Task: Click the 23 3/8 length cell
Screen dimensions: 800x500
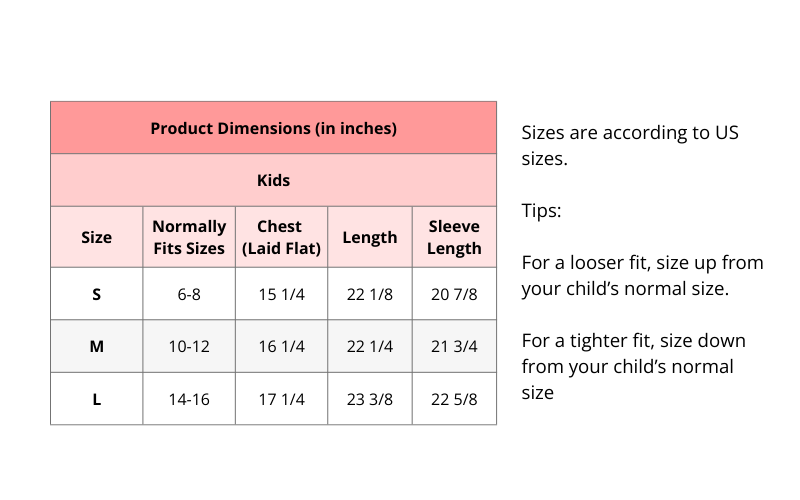Action: pos(369,399)
